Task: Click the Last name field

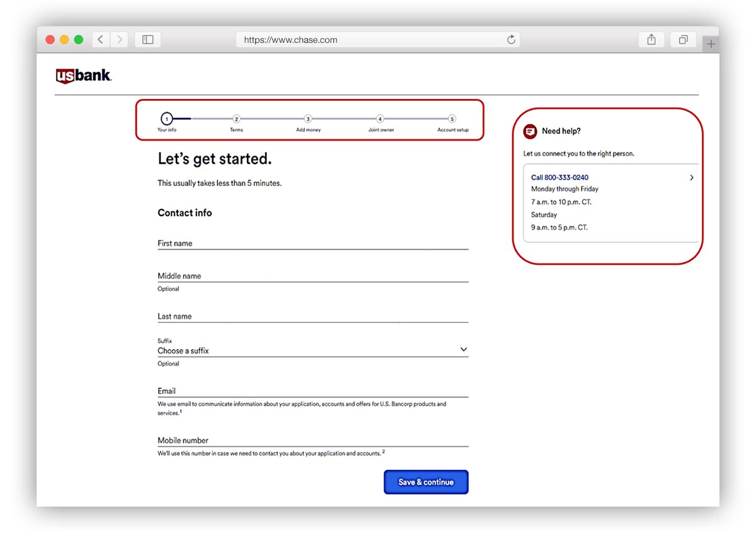Action: (312, 316)
